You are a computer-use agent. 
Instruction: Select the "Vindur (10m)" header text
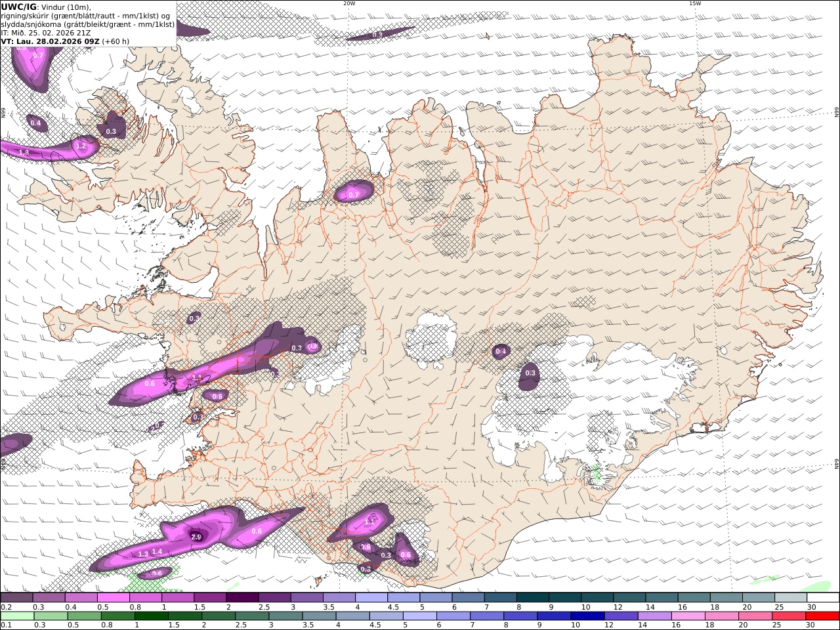pyautogui.click(x=66, y=7)
